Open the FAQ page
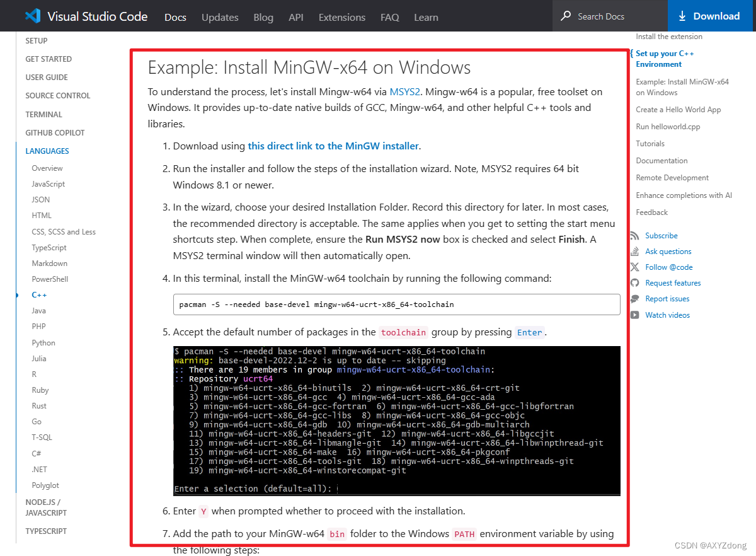 click(x=390, y=17)
